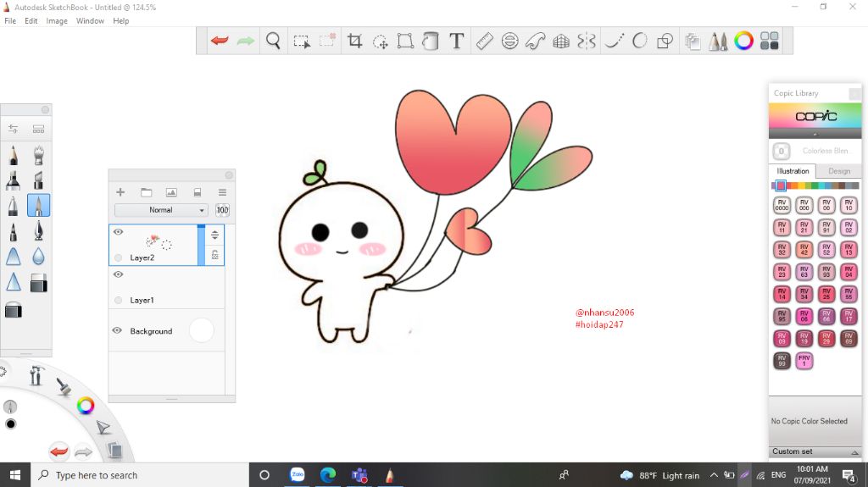This screenshot has width=868, height=487.
Task: Click the Windows taskbar search box
Action: (140, 475)
